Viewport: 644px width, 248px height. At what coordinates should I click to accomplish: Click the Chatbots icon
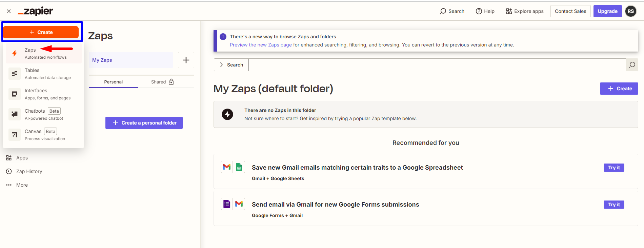[x=15, y=114]
